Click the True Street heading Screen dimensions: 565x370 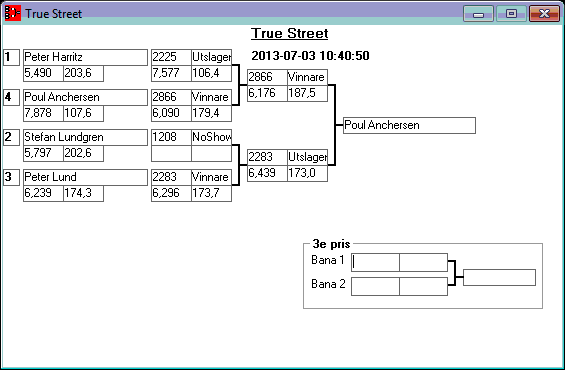(x=290, y=34)
